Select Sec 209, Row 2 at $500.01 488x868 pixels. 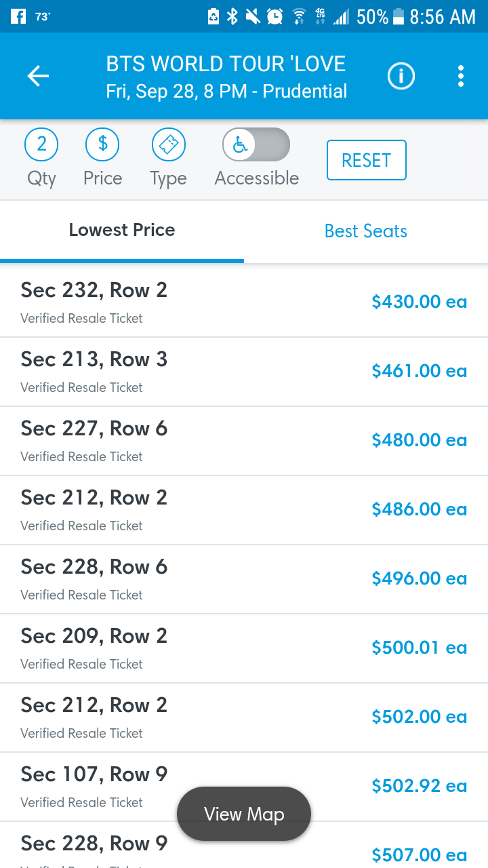pos(244,648)
